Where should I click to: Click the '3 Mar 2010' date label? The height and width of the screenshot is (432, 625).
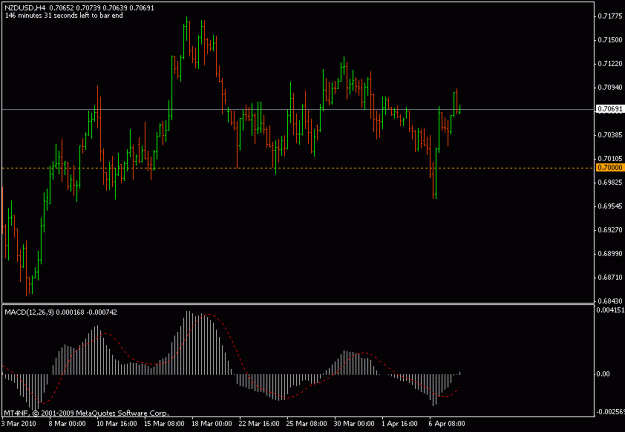(19, 424)
